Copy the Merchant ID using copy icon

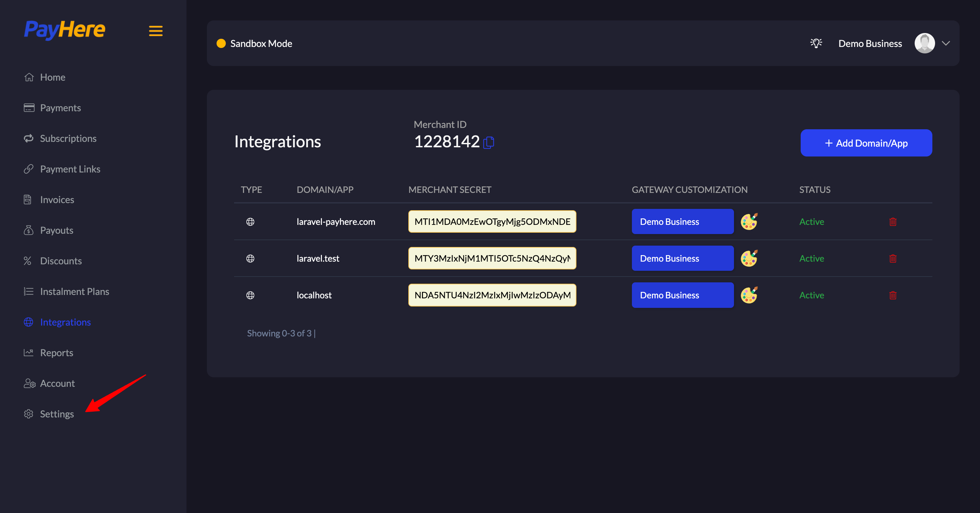[489, 143]
